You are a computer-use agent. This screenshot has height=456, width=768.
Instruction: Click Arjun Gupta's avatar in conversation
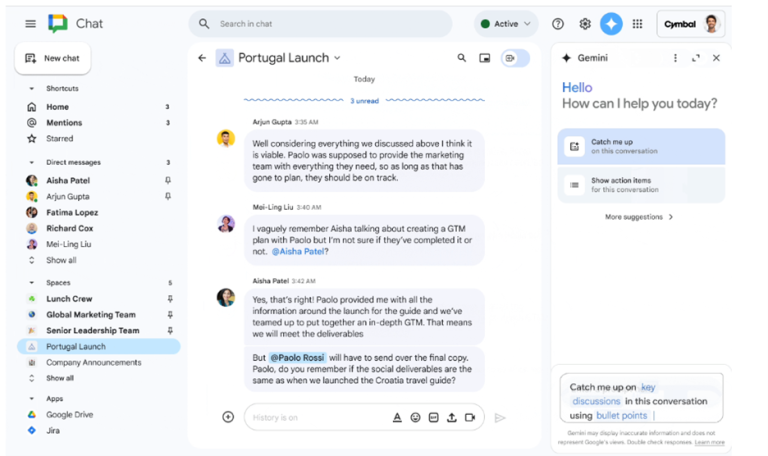pyautogui.click(x=226, y=139)
